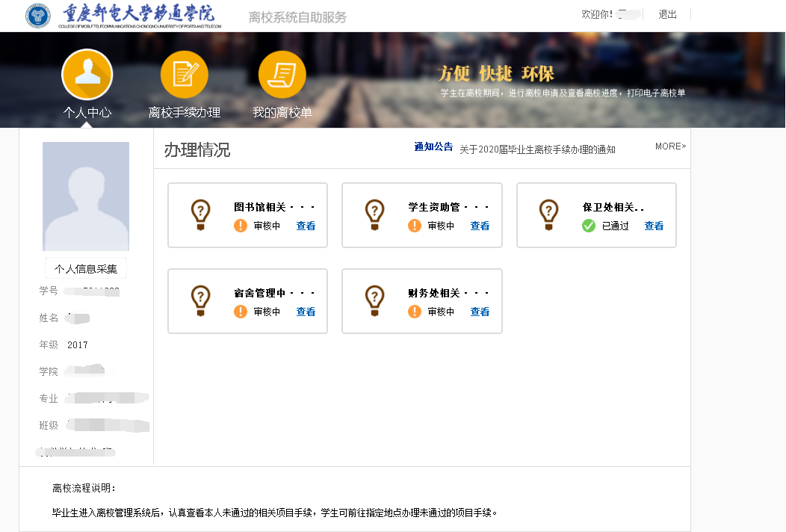Click the lightbulb icon for 财务处相关
The height and width of the screenshot is (532, 786).
(374, 300)
